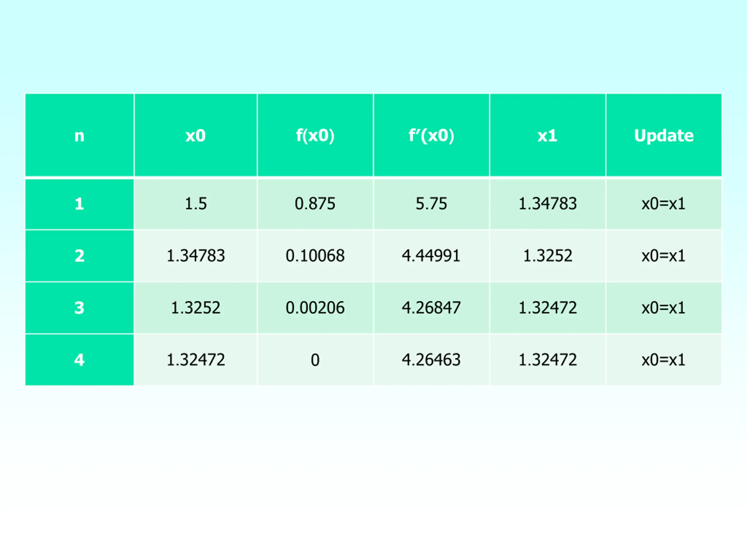The image size is (747, 560).
Task: Select the row number 4 cell
Action: pos(79,360)
